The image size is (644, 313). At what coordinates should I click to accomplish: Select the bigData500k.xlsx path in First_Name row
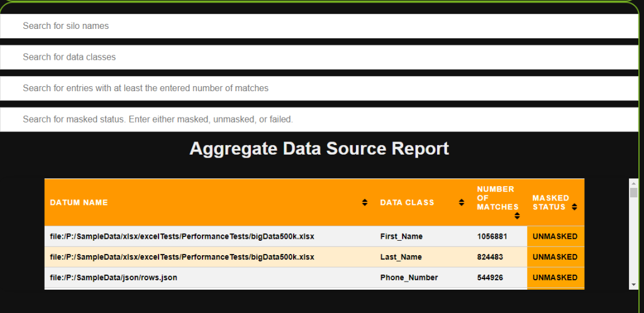pyautogui.click(x=182, y=236)
